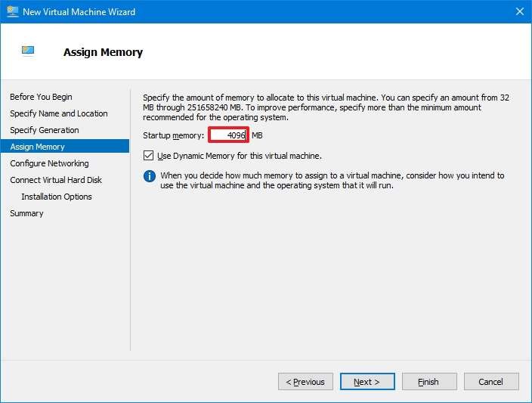Select Assign Memory step in sidebar
This screenshot has width=532, height=403.
pos(65,147)
